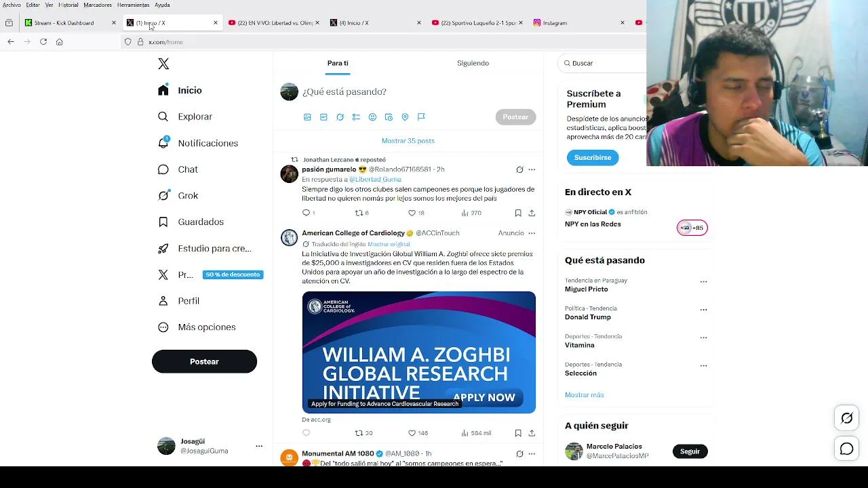
Task: Click Mostrar más under trends
Action: [x=584, y=395]
